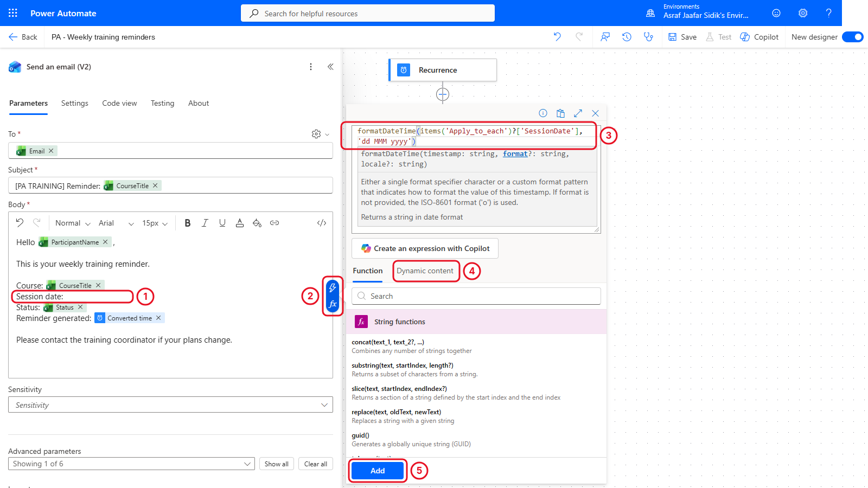Toggle Bold formatting in body editor

point(188,223)
